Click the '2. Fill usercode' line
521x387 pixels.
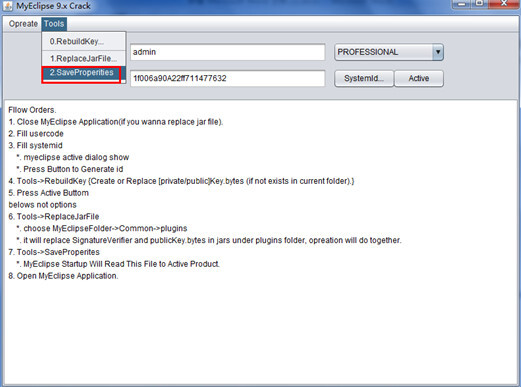coord(36,134)
